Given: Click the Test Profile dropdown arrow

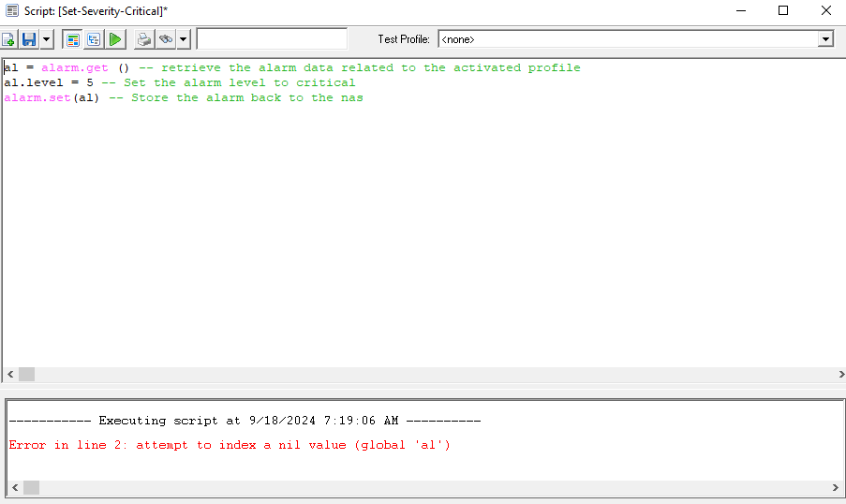Looking at the screenshot, I should point(825,38).
